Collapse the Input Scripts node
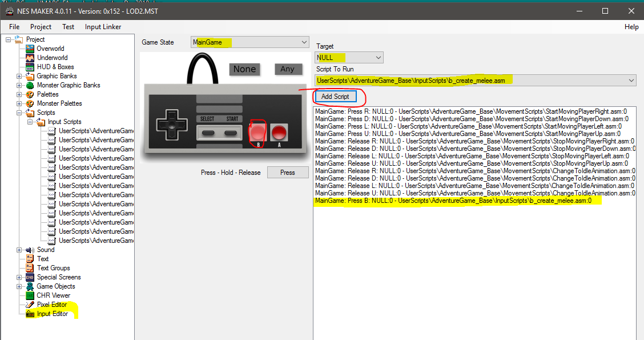The width and height of the screenshot is (644, 340). [30, 122]
